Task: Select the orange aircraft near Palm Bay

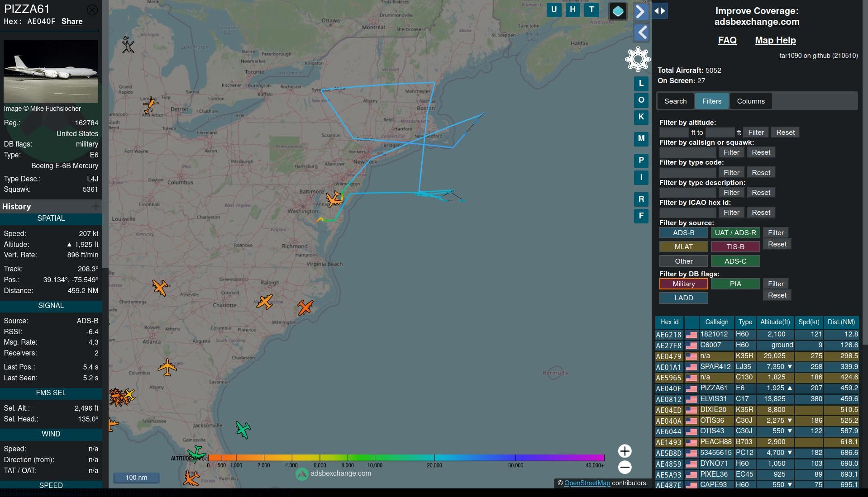Action: point(191,478)
